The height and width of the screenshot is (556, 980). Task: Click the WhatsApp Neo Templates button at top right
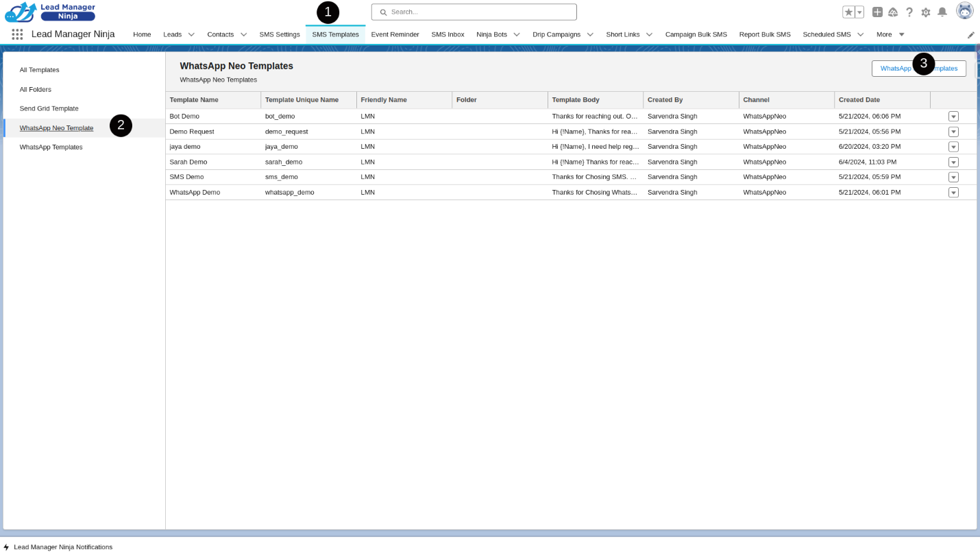tap(919, 69)
